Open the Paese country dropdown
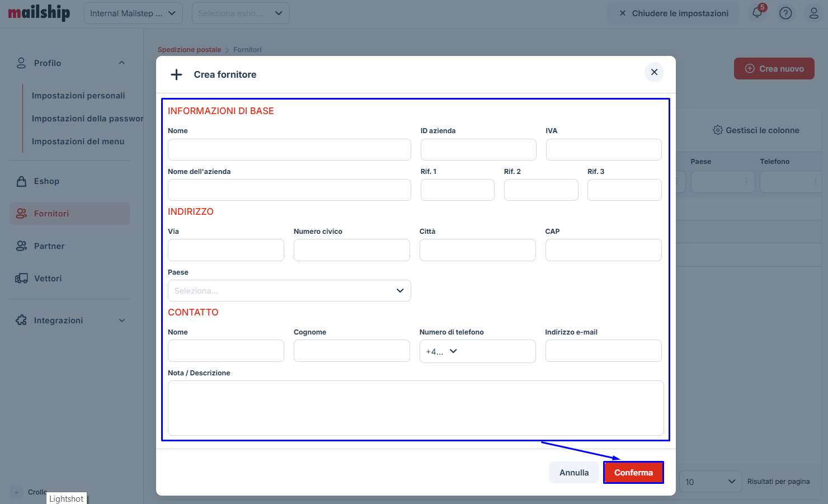 [289, 291]
